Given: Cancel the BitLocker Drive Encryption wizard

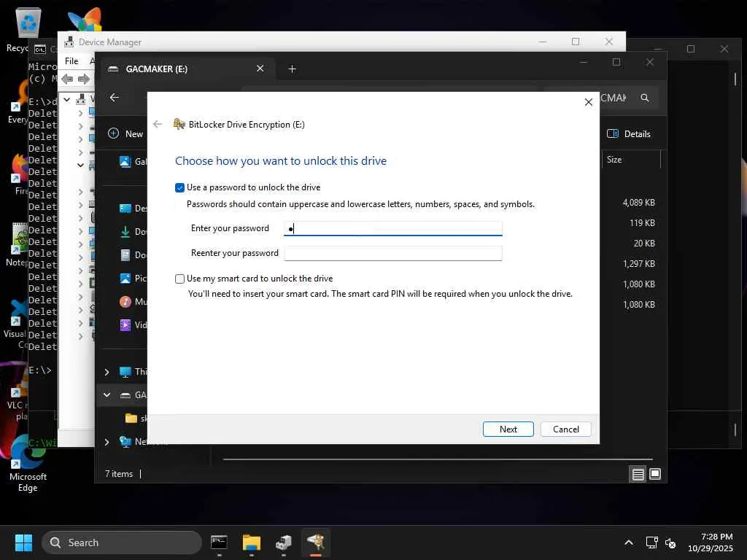Looking at the screenshot, I should pos(565,429).
